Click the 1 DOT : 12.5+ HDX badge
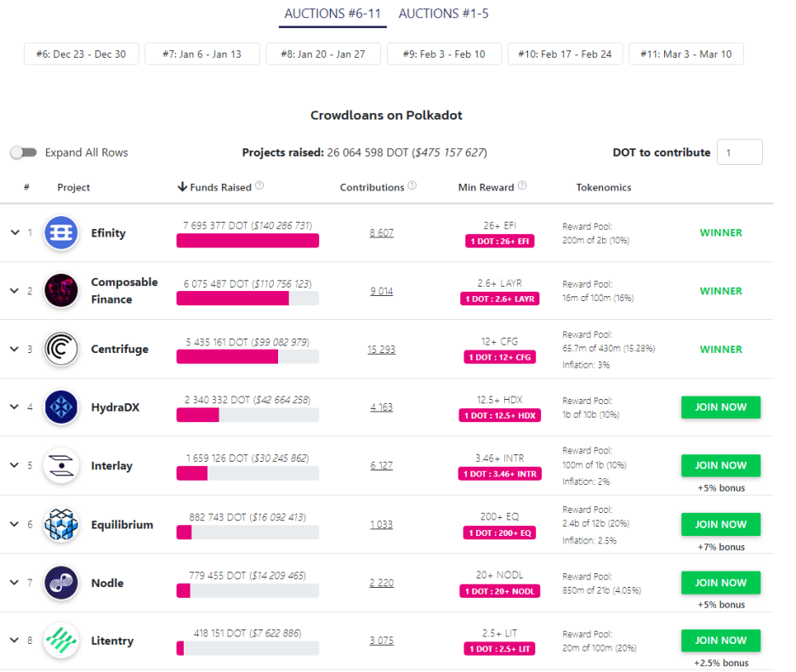 coord(499,415)
